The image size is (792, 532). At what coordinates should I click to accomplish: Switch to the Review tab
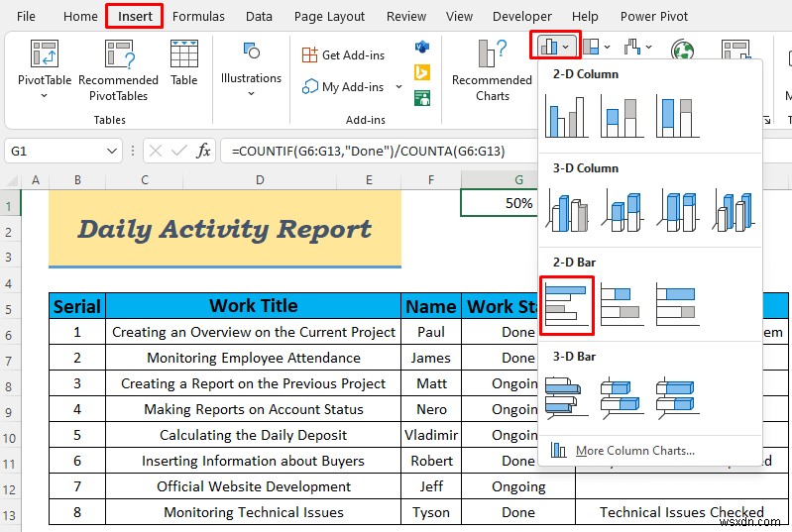(x=406, y=16)
